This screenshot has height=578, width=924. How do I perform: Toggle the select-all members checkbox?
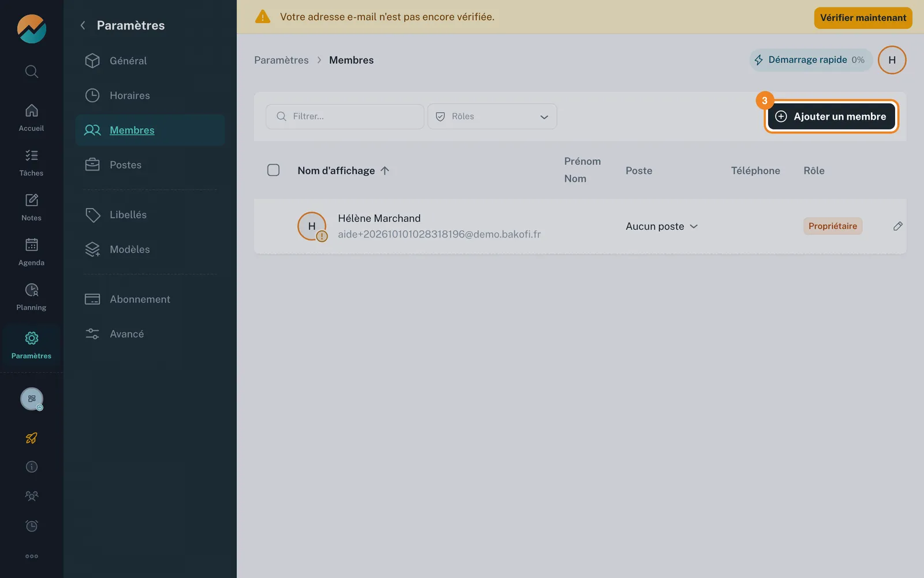coord(274,170)
